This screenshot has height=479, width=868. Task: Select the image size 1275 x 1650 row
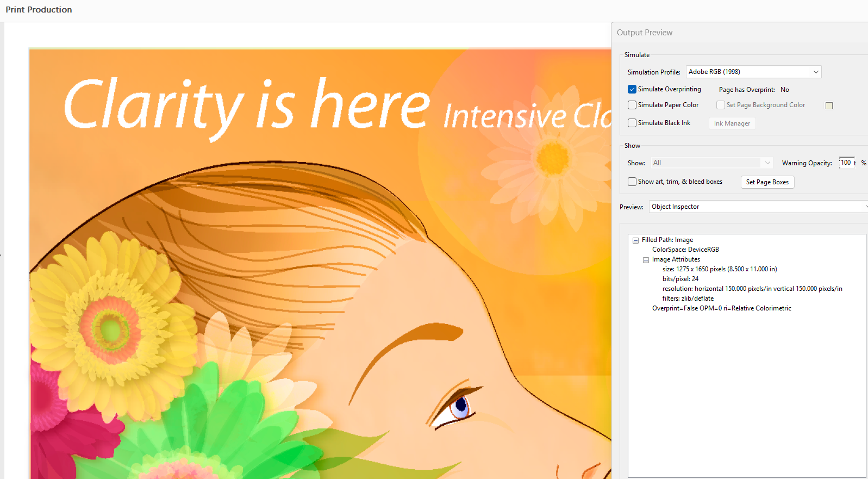click(719, 269)
